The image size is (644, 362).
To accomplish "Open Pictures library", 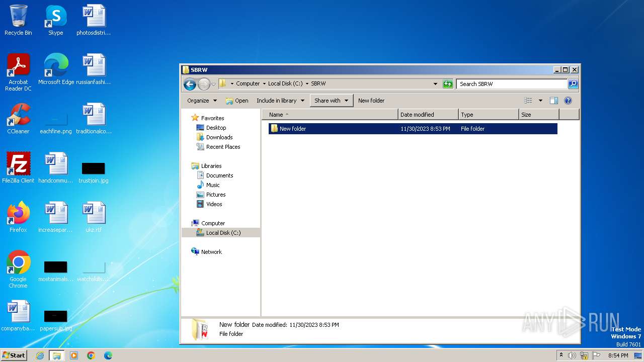I will (216, 195).
